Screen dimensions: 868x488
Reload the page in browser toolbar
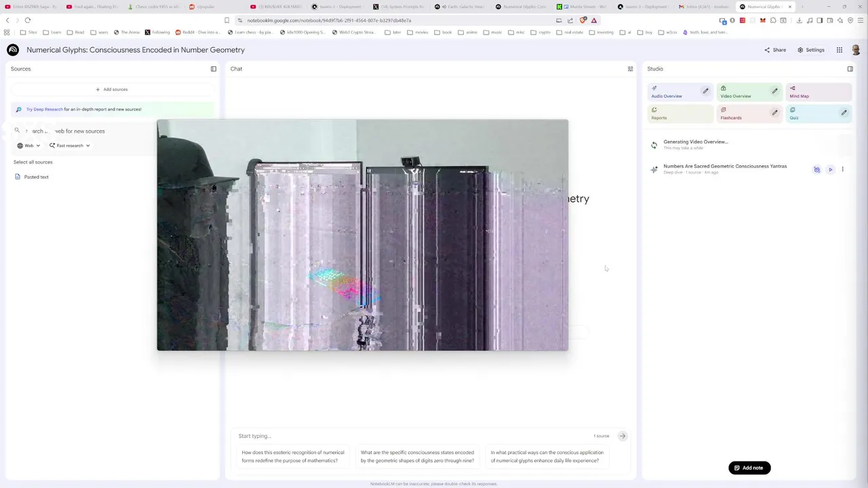click(28, 20)
